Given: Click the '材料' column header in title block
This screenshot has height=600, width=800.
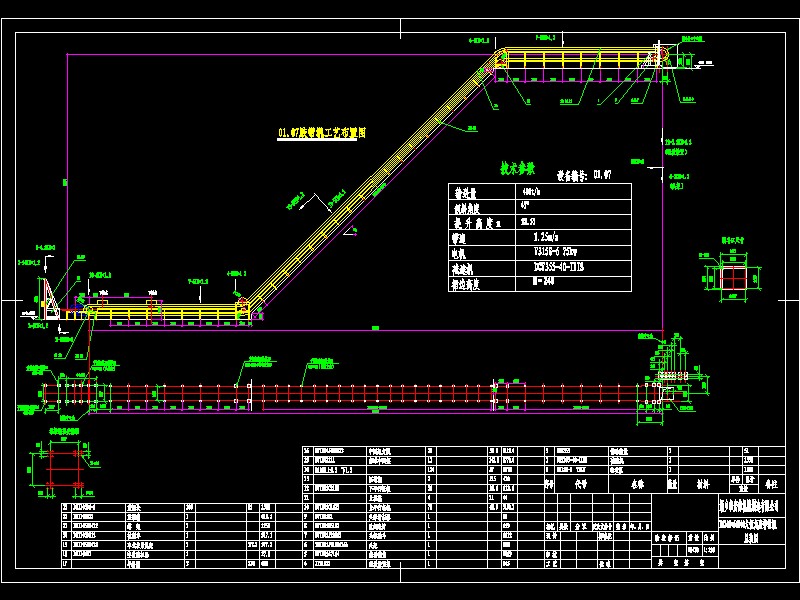Looking at the screenshot, I should pos(703,484).
